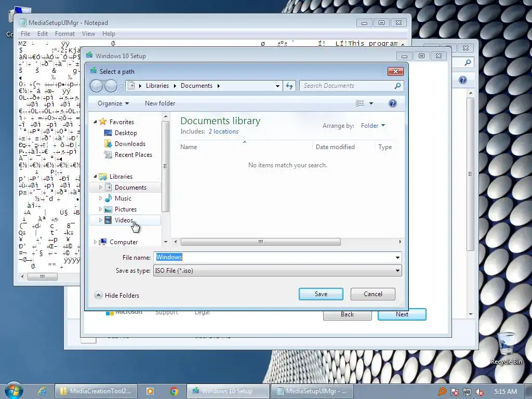Click the Back navigation arrow in Select a path

click(96, 86)
